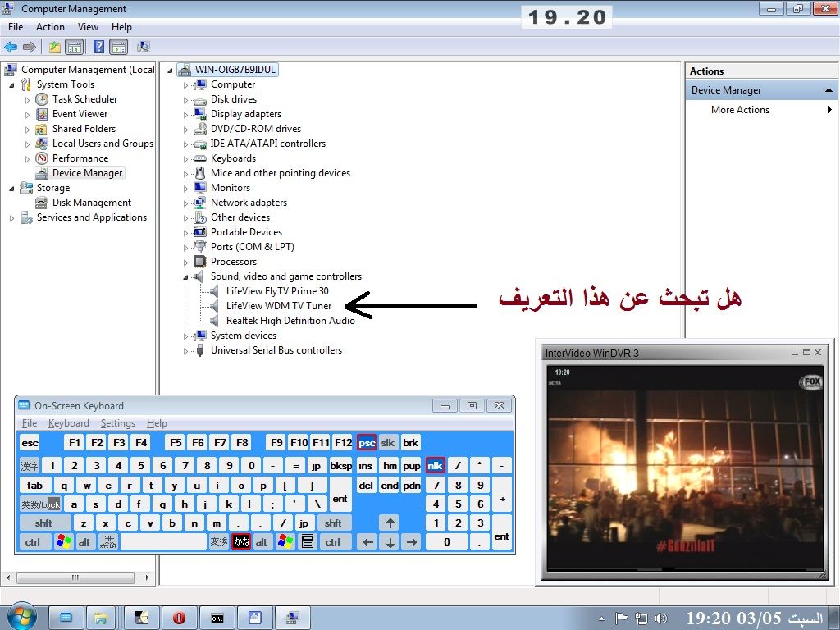Toggle the highlighted kana key beside right alt
This screenshot has height=630, width=840.
click(x=241, y=541)
